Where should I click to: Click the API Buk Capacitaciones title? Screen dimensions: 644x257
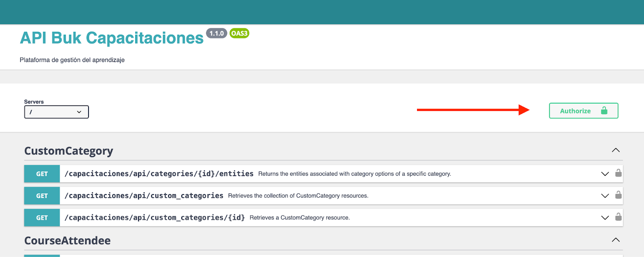pos(112,38)
